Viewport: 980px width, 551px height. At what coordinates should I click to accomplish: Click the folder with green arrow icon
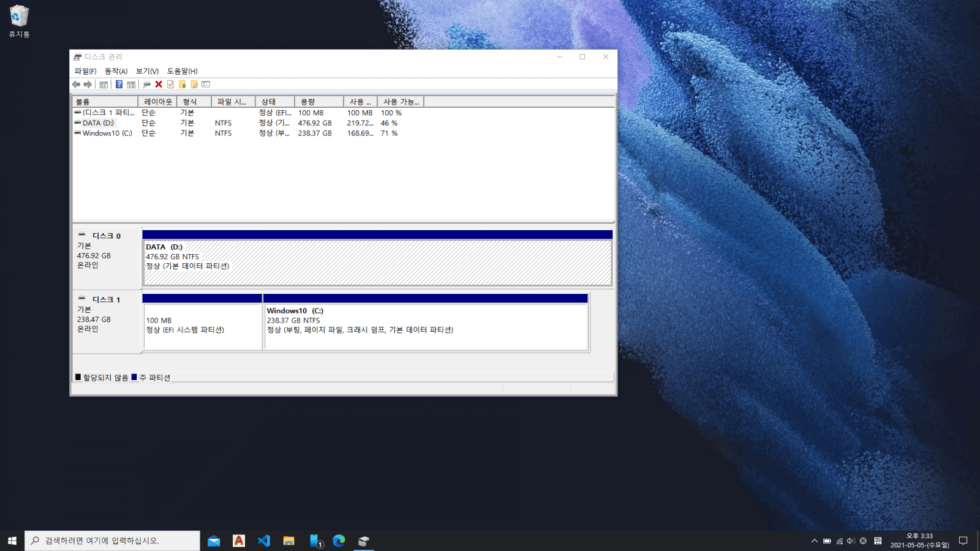182,84
